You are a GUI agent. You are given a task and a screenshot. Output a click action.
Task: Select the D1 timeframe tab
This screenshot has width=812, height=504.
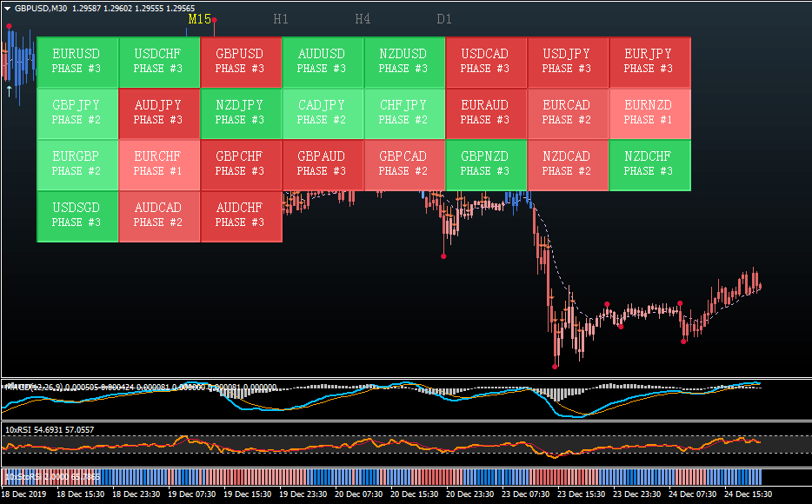(444, 18)
